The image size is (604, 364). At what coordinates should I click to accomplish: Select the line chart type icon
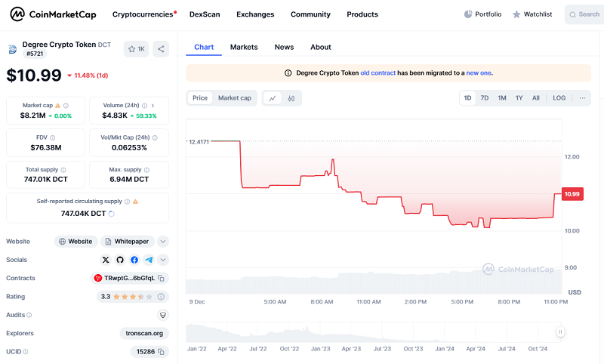(273, 98)
